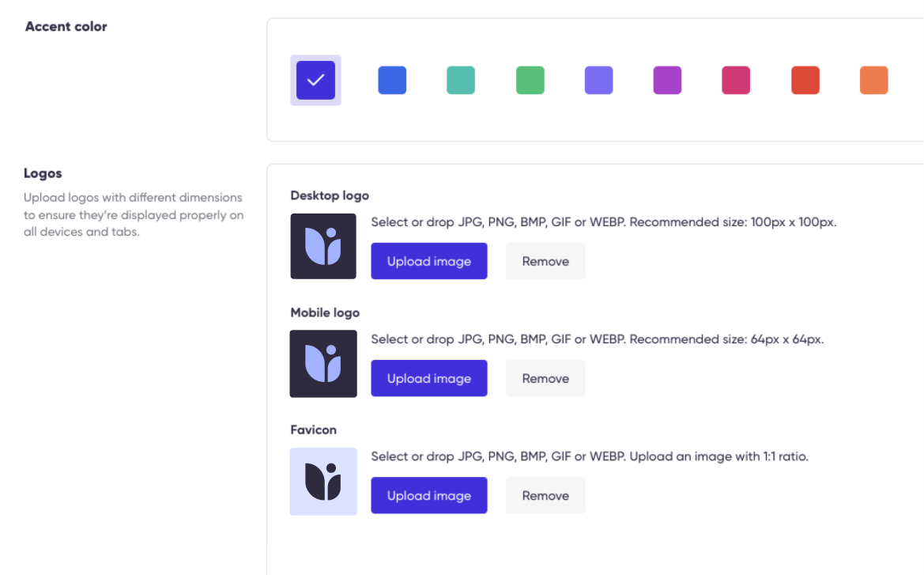924x575 pixels.
Task: Click the Mobile logo leaf thumbnail
Action: [x=322, y=364]
